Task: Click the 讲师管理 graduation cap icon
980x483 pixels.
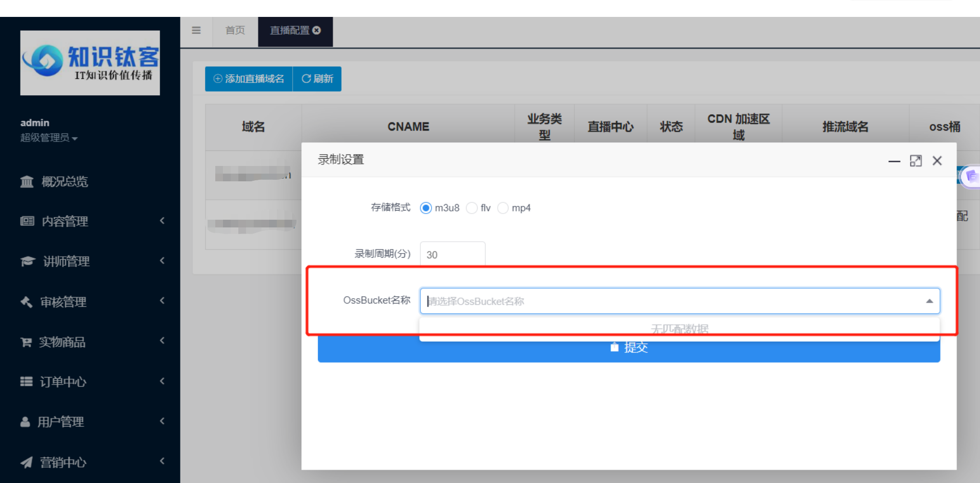Action: pos(28,261)
